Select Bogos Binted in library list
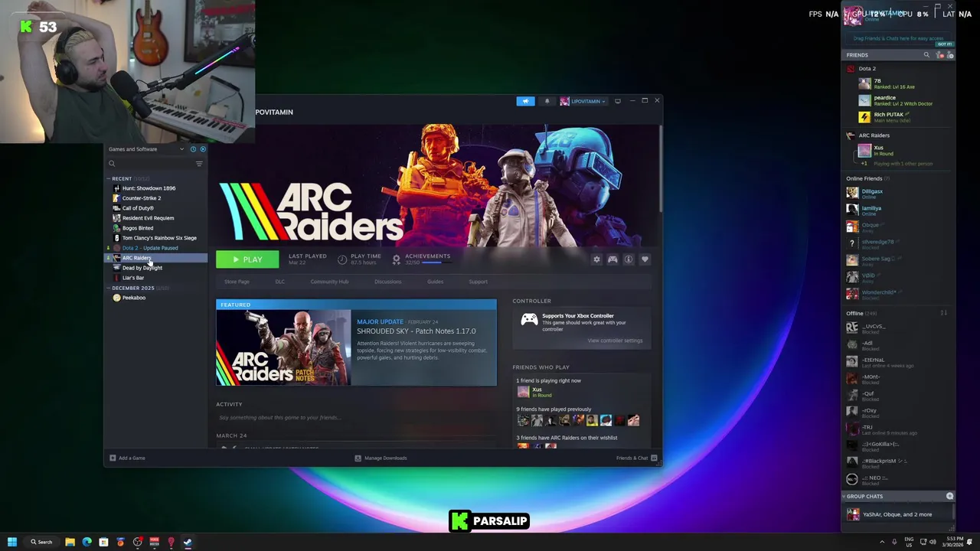The image size is (980, 551). point(138,228)
